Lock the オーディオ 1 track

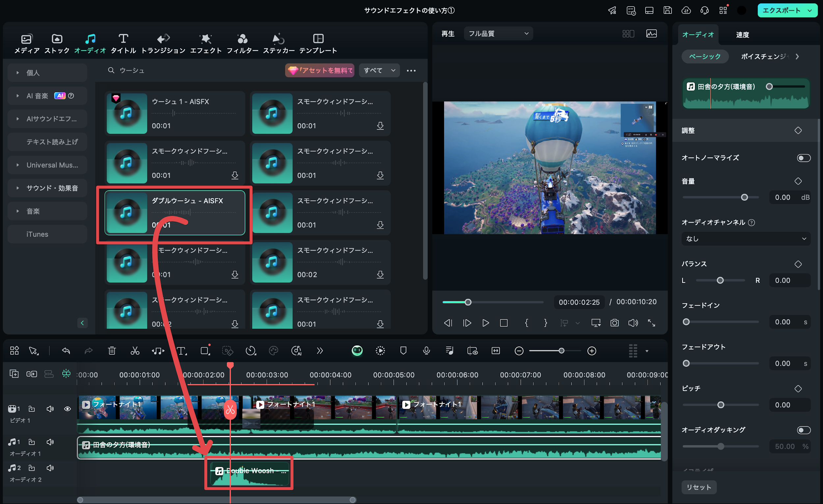tap(32, 442)
